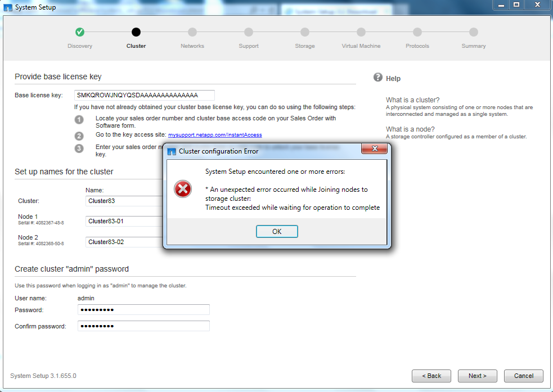
Task: Click the 'What is a node?' help heading
Action: point(410,129)
